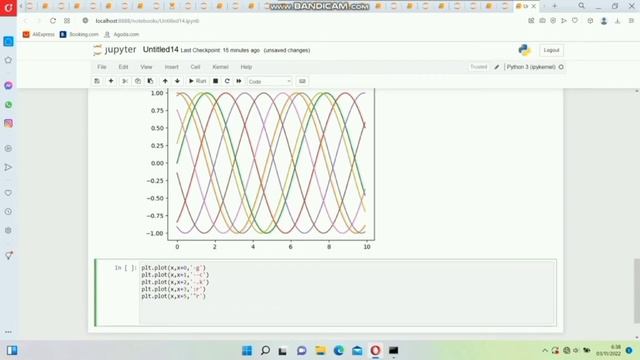Screen dimensions: 640x360
Task: Move selected cell up arrow
Action: coord(165,81)
